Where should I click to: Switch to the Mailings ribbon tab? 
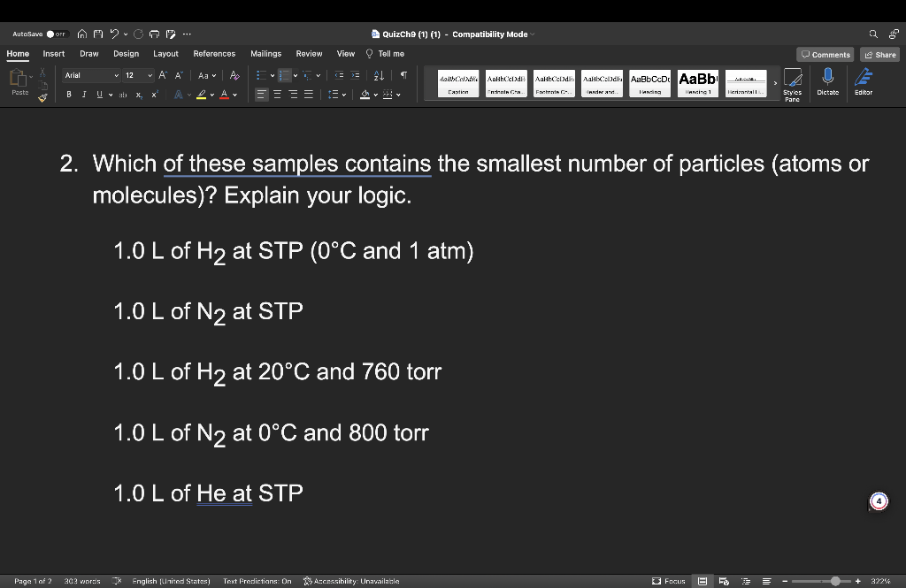click(x=265, y=53)
